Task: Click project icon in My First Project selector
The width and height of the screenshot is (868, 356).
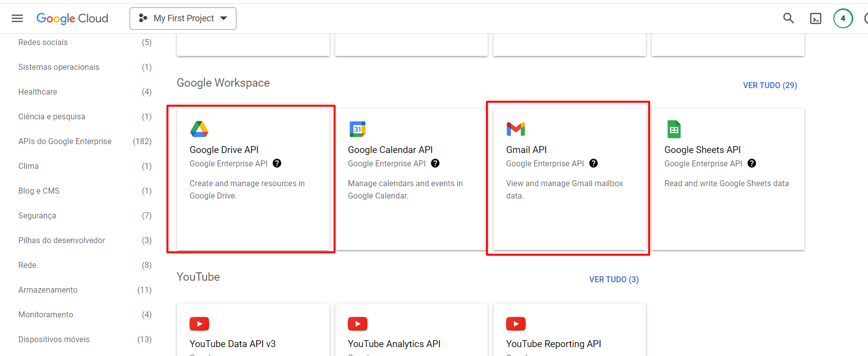Action: (143, 18)
